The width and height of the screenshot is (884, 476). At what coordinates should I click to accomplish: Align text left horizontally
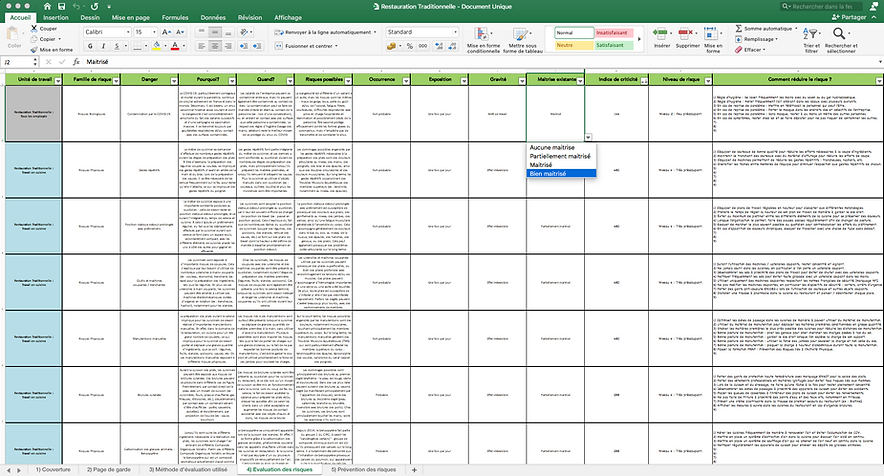click(x=201, y=46)
